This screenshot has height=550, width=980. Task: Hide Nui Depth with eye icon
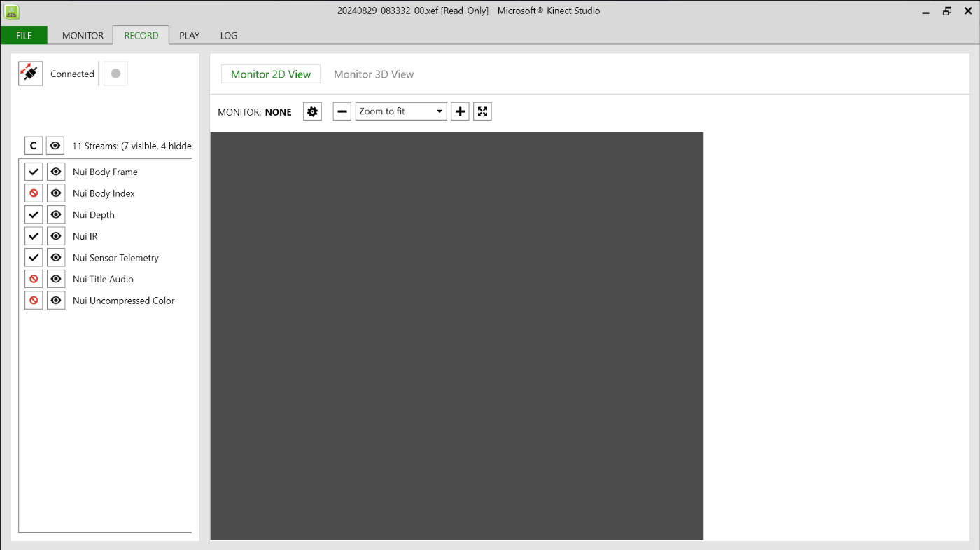(56, 214)
